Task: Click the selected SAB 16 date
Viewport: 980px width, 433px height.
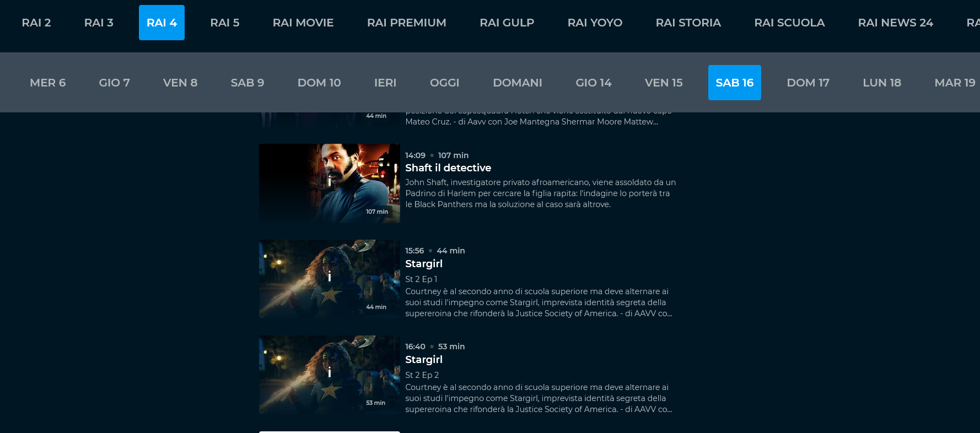Action: click(x=735, y=83)
